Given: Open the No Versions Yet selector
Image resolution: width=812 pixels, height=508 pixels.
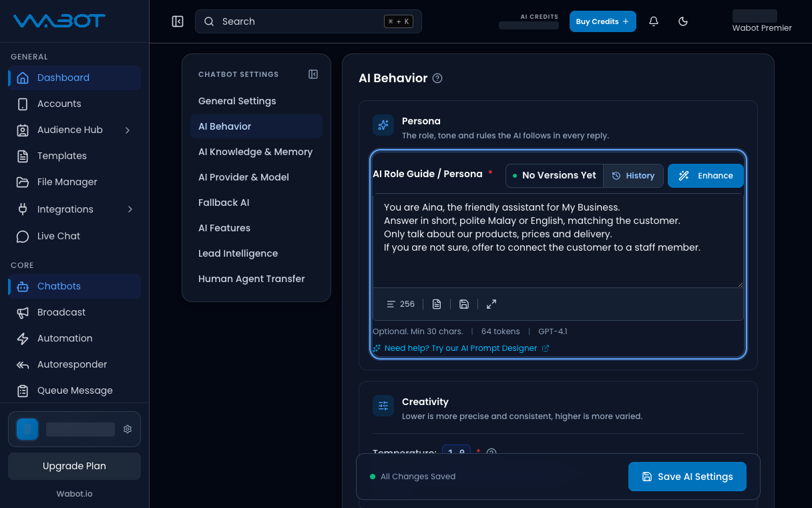Looking at the screenshot, I should tap(554, 175).
